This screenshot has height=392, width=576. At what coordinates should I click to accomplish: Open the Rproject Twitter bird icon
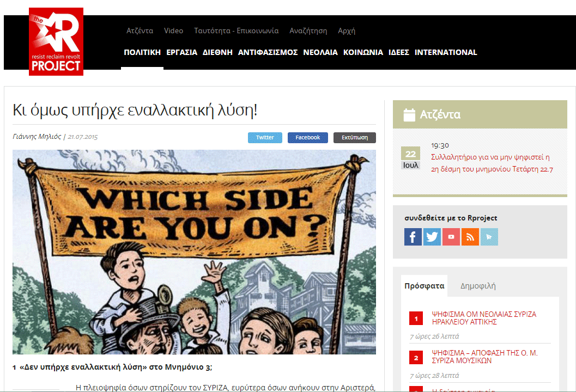pos(432,237)
